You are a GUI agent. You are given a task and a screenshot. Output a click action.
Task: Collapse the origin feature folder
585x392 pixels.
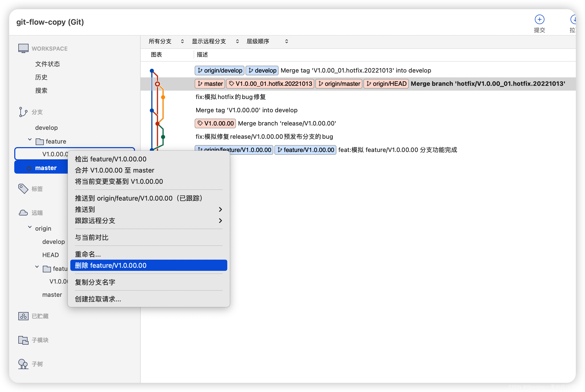37,267
